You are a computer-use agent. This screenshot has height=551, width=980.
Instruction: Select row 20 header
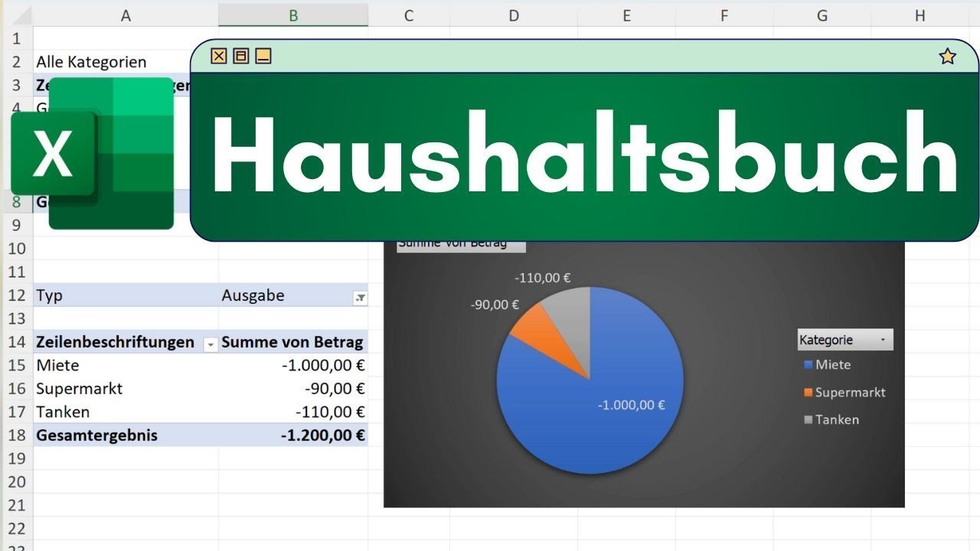coord(17,482)
